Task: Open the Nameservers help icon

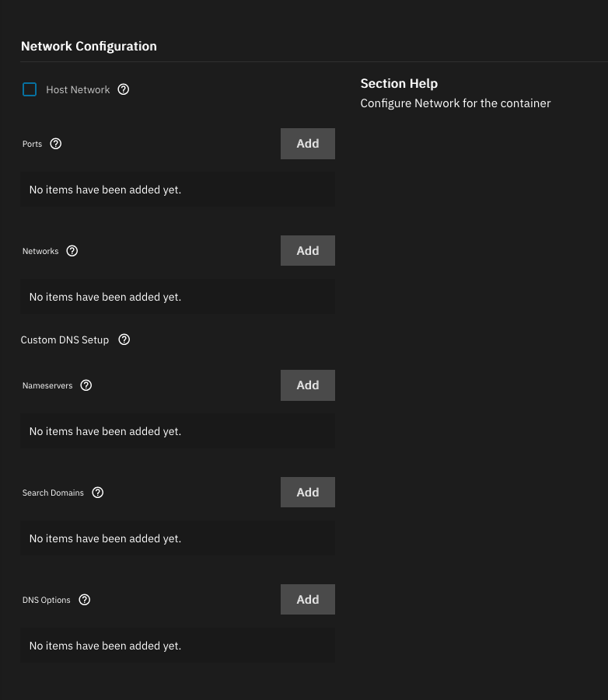Action: (x=86, y=385)
